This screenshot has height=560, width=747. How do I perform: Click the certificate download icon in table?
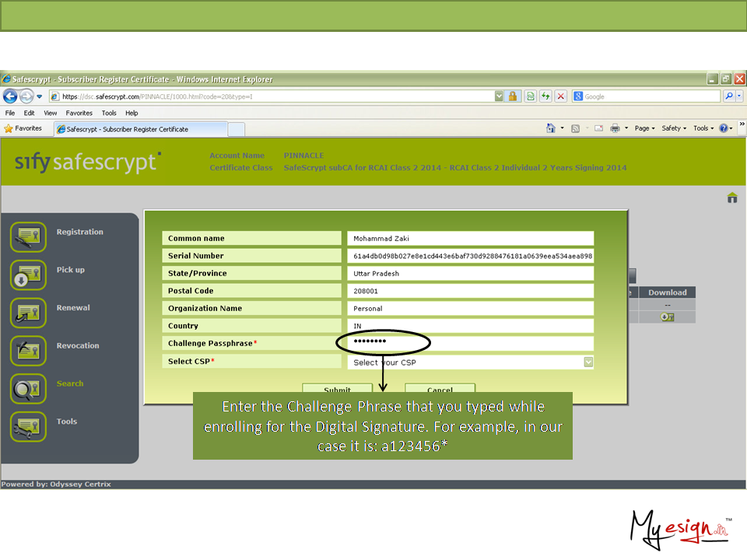coord(667,317)
